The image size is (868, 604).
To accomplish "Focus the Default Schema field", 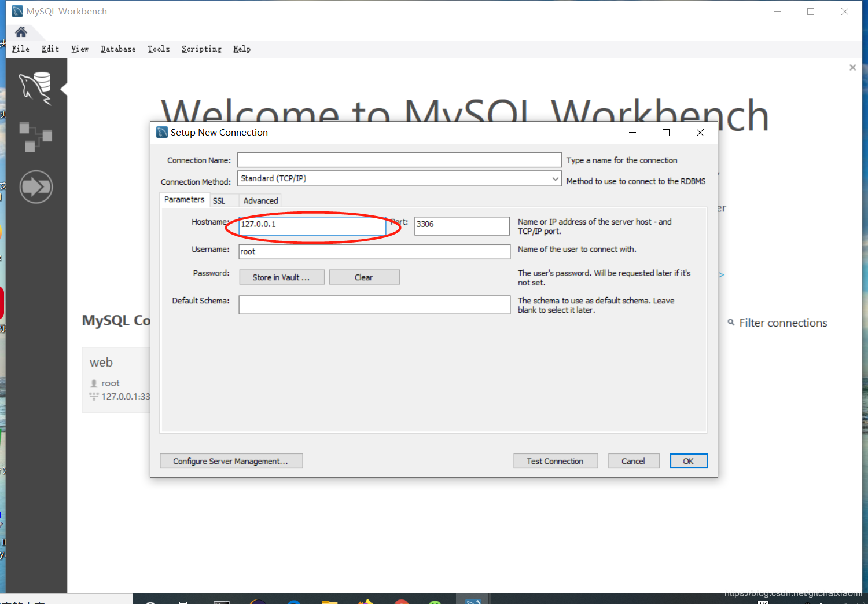I will point(374,305).
